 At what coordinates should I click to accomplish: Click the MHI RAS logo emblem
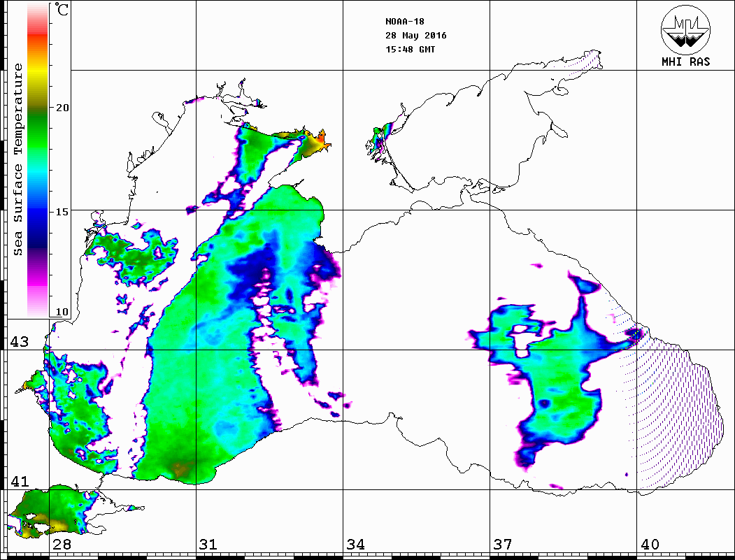[x=685, y=29]
